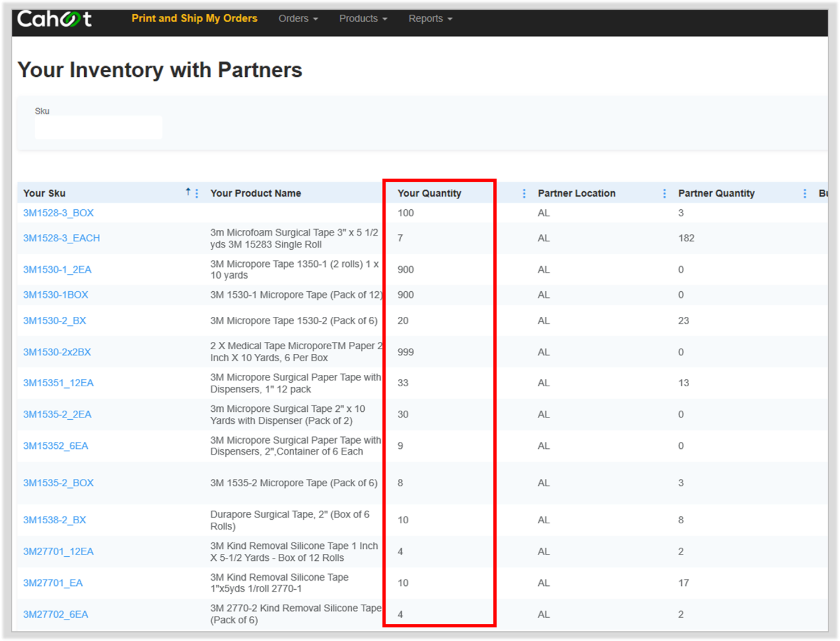Select quantity 33 in 3M15351_12EA row
840x641 pixels.
coord(403,383)
